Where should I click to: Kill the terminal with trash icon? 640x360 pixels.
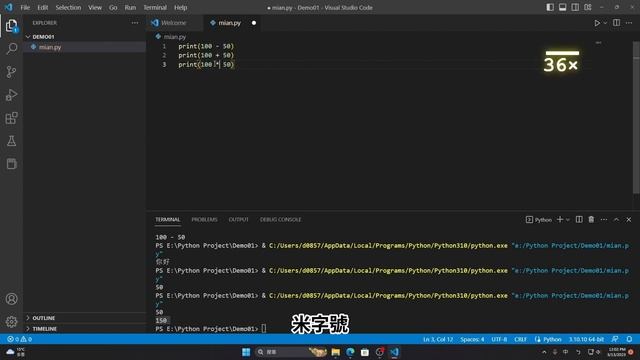tap(591, 220)
